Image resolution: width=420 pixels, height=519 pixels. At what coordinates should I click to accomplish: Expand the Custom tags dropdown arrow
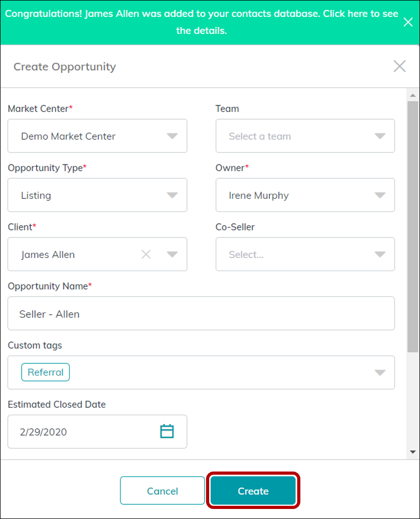[x=380, y=373]
